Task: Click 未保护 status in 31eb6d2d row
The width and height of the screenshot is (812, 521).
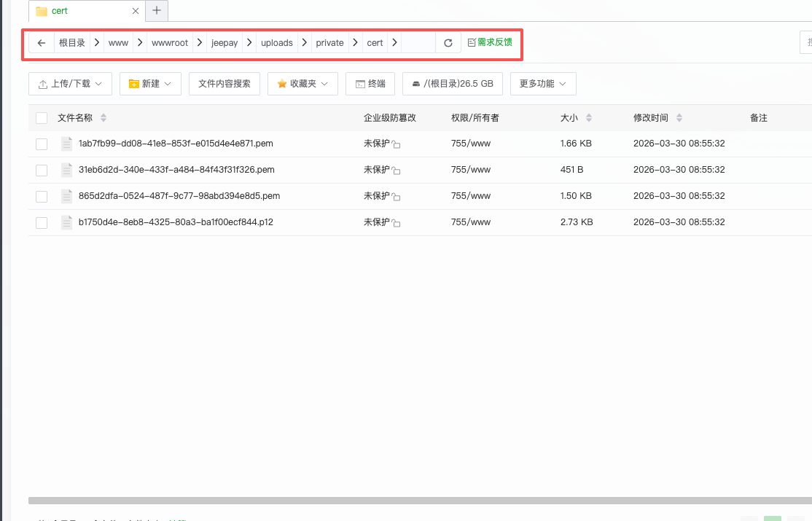Action: pyautogui.click(x=377, y=170)
